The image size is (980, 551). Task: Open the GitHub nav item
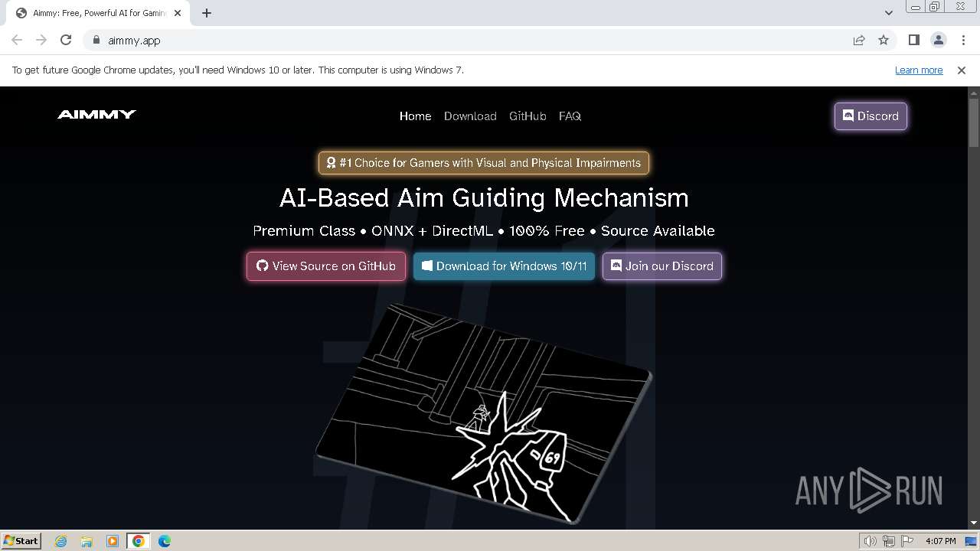point(528,116)
